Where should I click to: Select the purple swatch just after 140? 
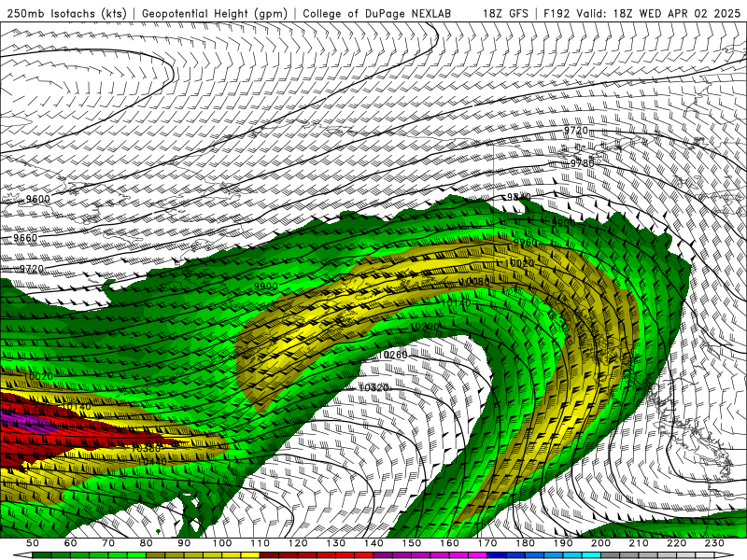(383, 555)
